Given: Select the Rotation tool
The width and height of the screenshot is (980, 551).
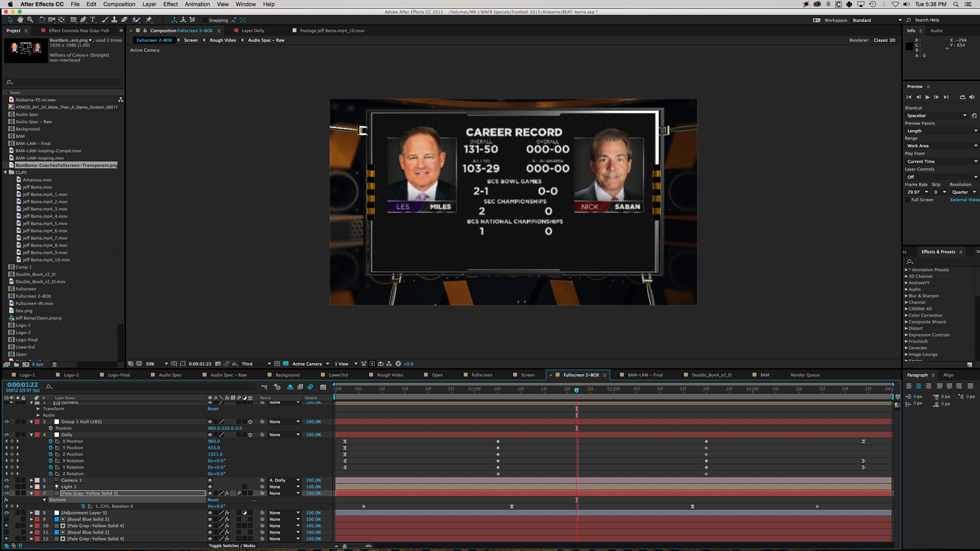Looking at the screenshot, I should (x=42, y=20).
